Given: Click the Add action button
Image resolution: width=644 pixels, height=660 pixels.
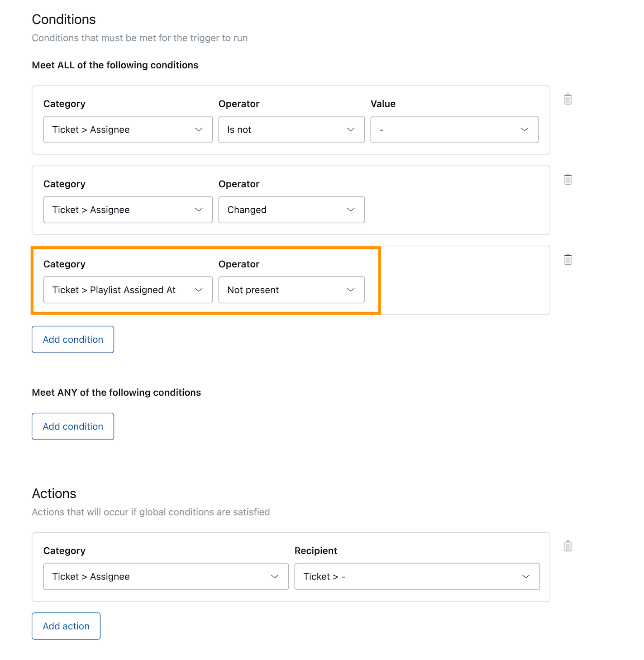Looking at the screenshot, I should point(66,626).
